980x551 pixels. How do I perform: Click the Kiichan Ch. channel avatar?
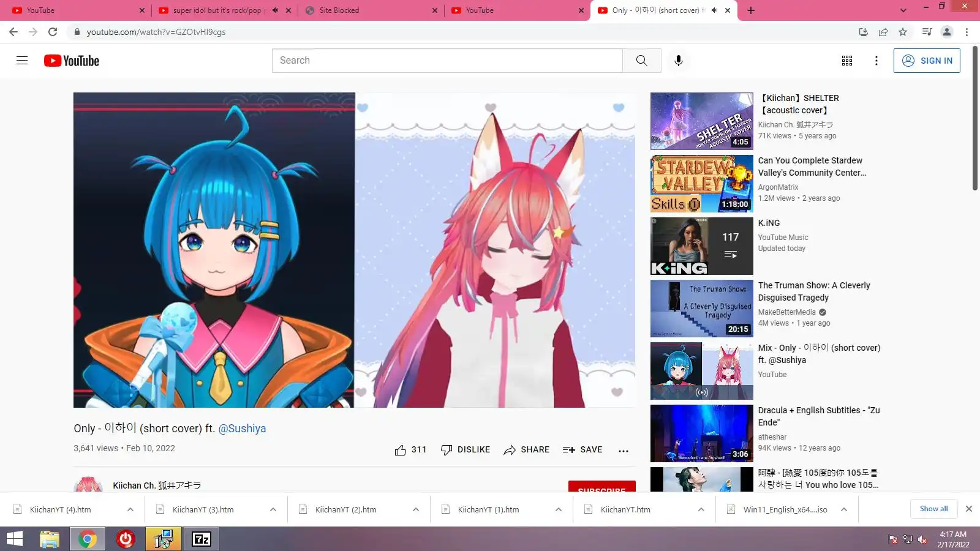(x=88, y=485)
